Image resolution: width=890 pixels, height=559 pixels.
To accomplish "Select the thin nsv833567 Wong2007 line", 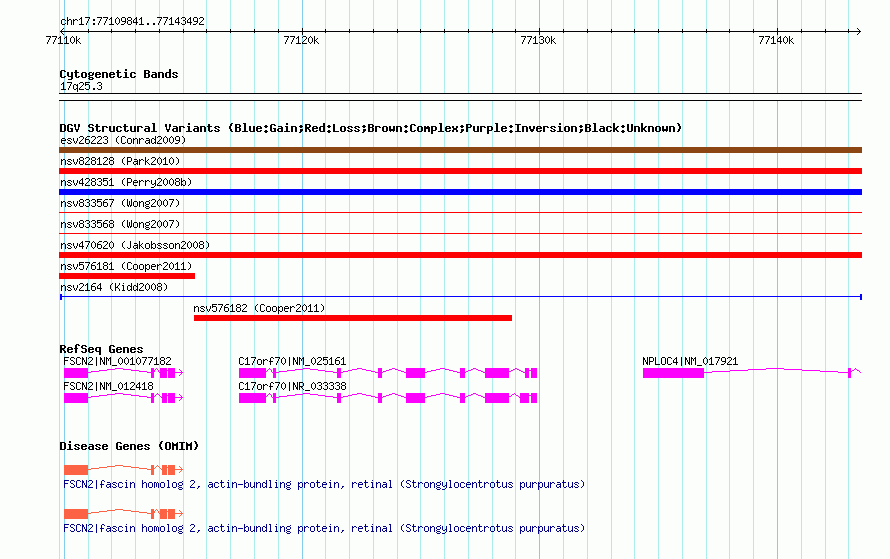I will tap(460, 213).
